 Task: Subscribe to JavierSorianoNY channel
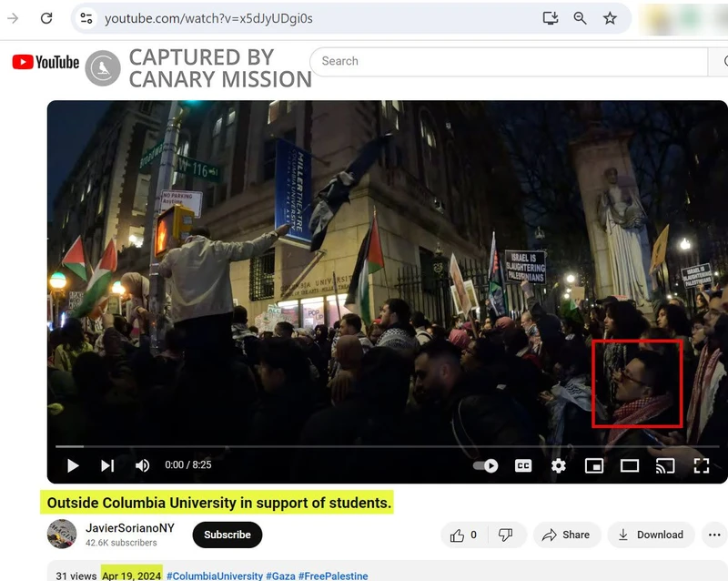coord(227,535)
